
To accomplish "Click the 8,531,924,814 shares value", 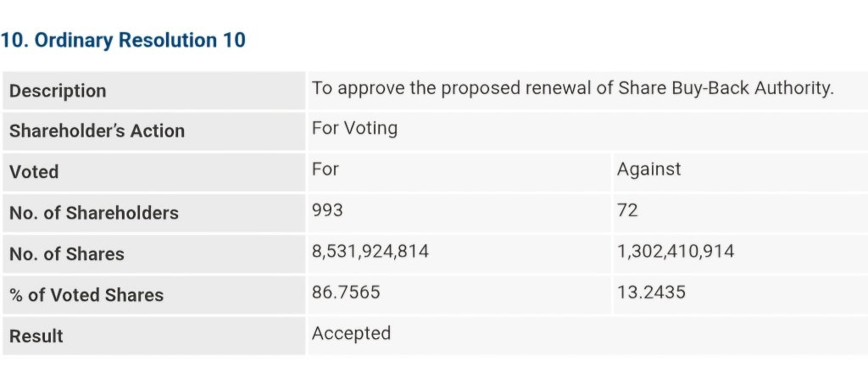I will click(370, 252).
